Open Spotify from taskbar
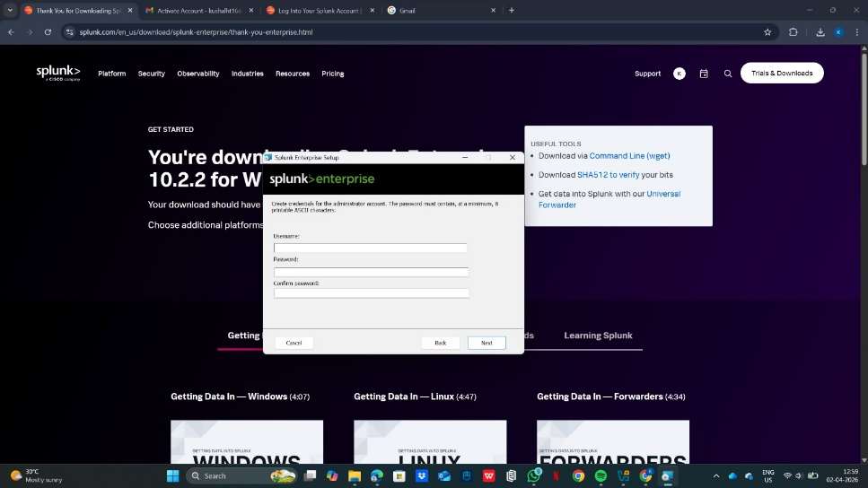Screen dimensions: 868x488 tap(601, 475)
